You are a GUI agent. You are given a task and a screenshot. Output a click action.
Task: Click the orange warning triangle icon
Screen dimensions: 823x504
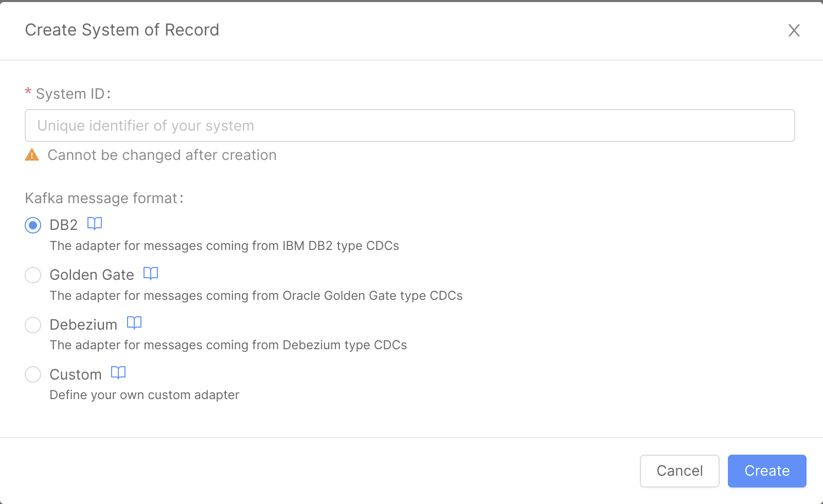(32, 155)
